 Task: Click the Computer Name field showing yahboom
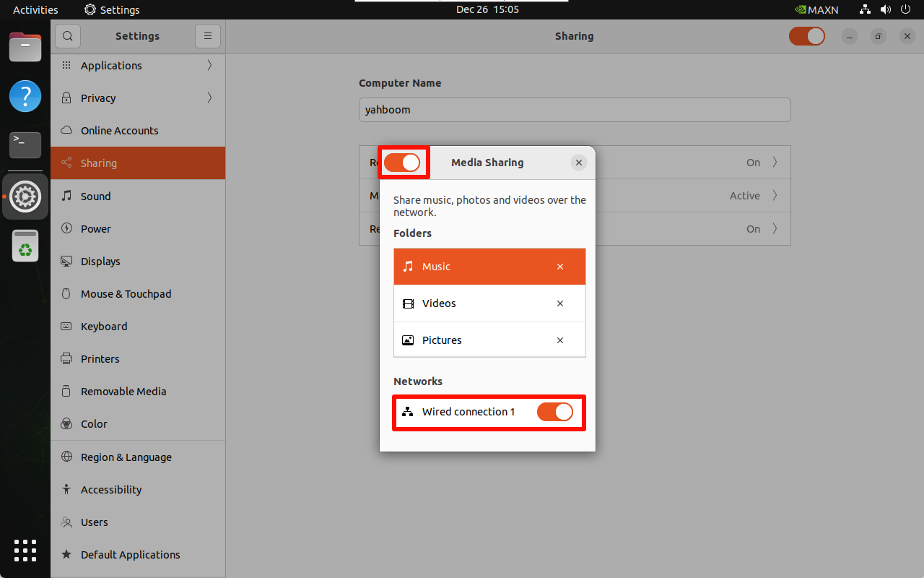tap(575, 110)
